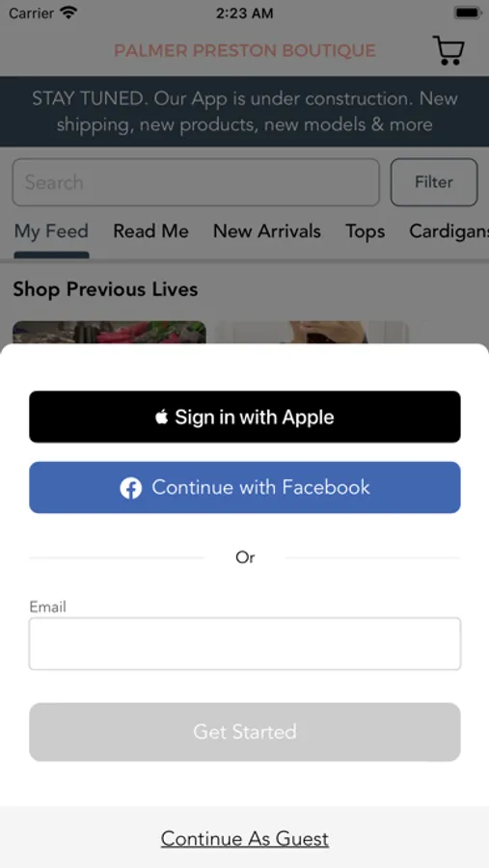Show the Cardigans category tab
The image size is (489, 868).
click(x=449, y=231)
